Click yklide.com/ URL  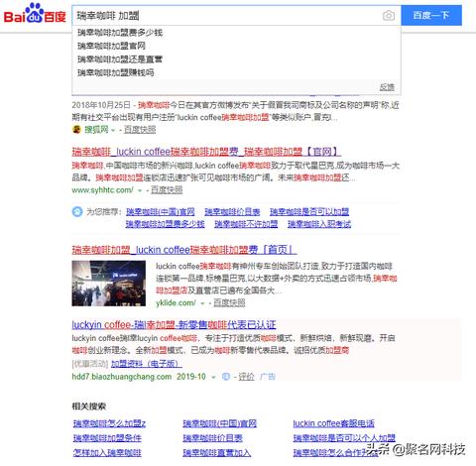[176, 302]
